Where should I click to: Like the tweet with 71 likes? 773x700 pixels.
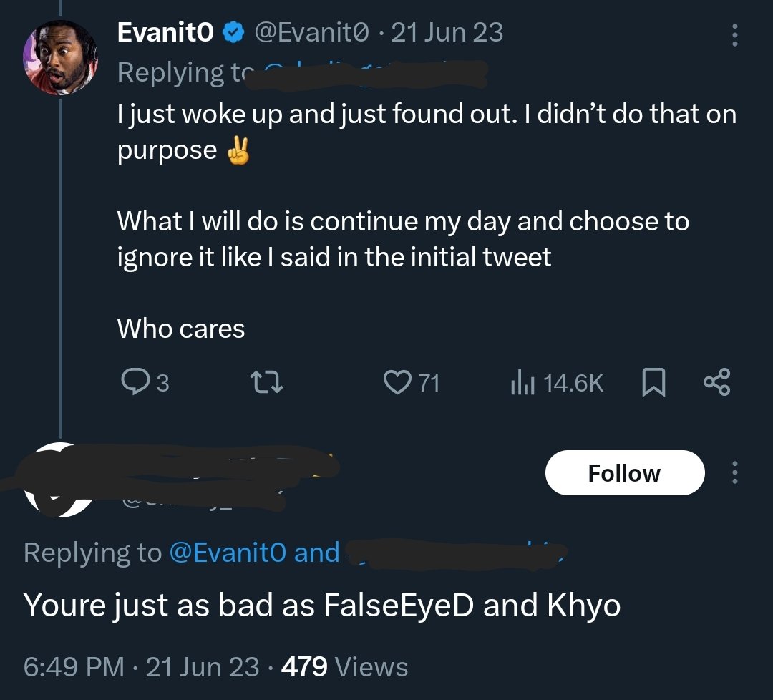[x=411, y=382]
